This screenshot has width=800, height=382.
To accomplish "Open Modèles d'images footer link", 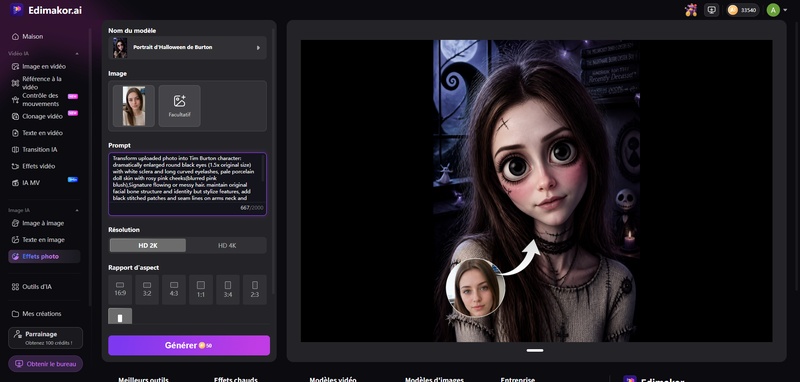I will 434,379.
